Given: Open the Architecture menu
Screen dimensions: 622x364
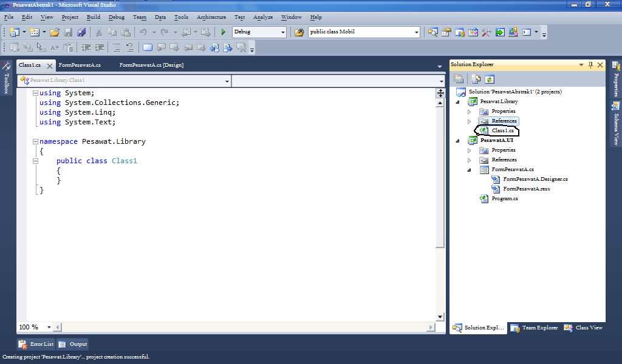Looking at the screenshot, I should pos(211,17).
